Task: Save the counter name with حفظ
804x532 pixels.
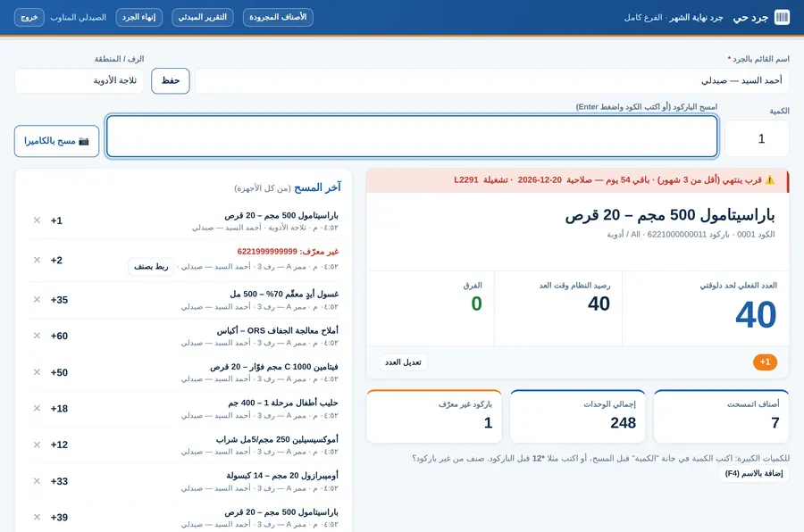Action: coord(171,81)
